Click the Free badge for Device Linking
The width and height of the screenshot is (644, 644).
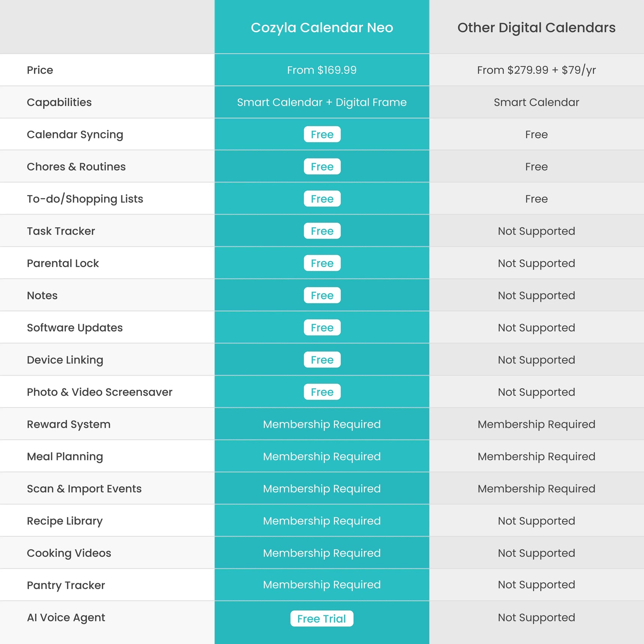(x=322, y=360)
